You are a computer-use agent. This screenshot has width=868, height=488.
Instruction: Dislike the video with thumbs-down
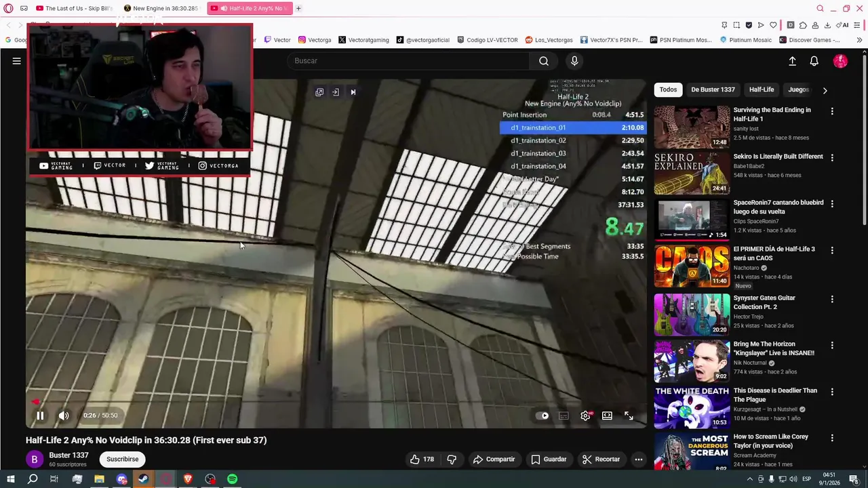(x=452, y=460)
